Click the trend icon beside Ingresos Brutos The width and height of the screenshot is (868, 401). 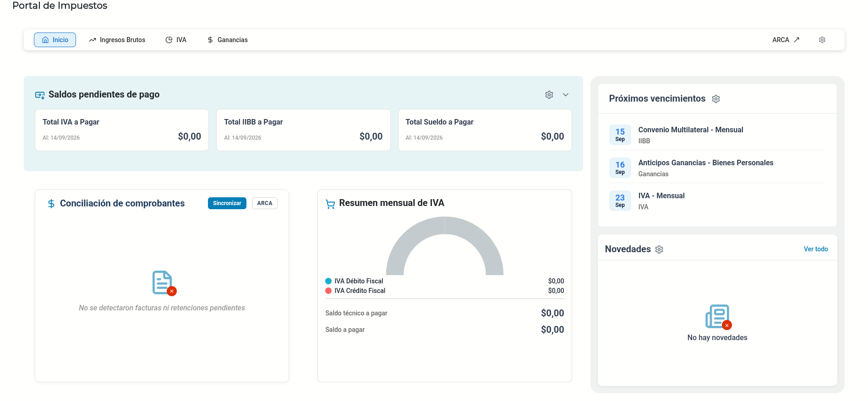pos(93,40)
